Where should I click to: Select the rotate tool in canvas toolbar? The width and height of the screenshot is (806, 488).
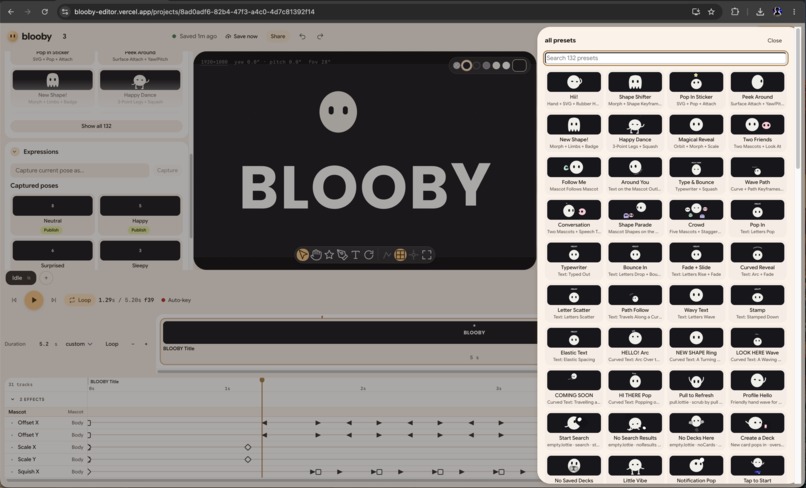(369, 255)
